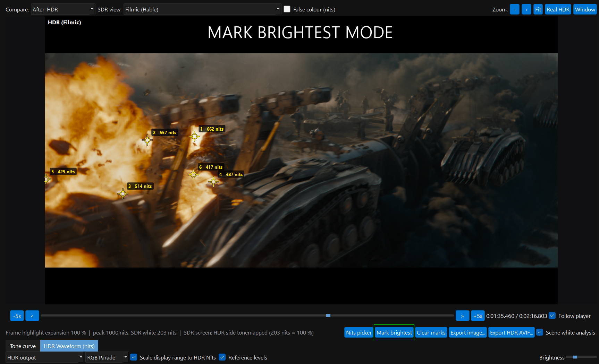
Task: Open the SDR view Filmic (Hable) dropdown
Action: (x=202, y=9)
